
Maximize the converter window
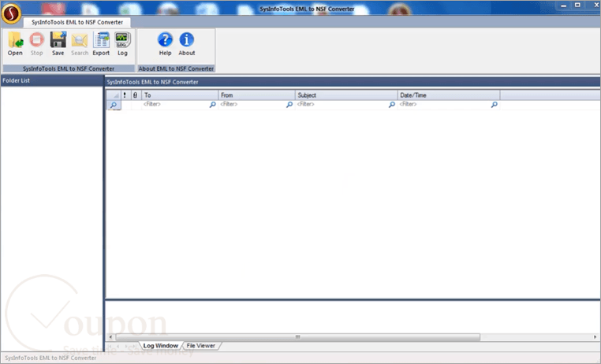[577, 6]
